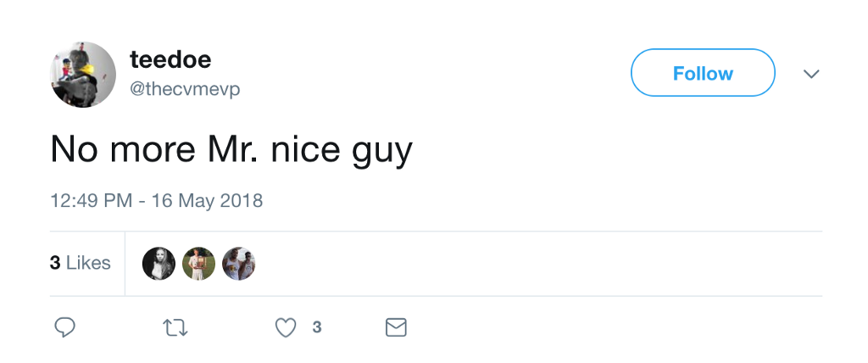Click the tweet text No more Mr. nice guy
Viewport: 868px width, 363px height.
tap(231, 150)
